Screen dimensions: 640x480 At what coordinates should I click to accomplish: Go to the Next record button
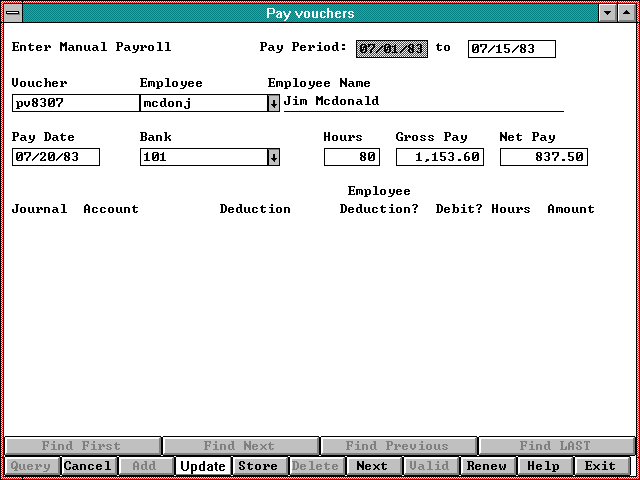tap(372, 466)
